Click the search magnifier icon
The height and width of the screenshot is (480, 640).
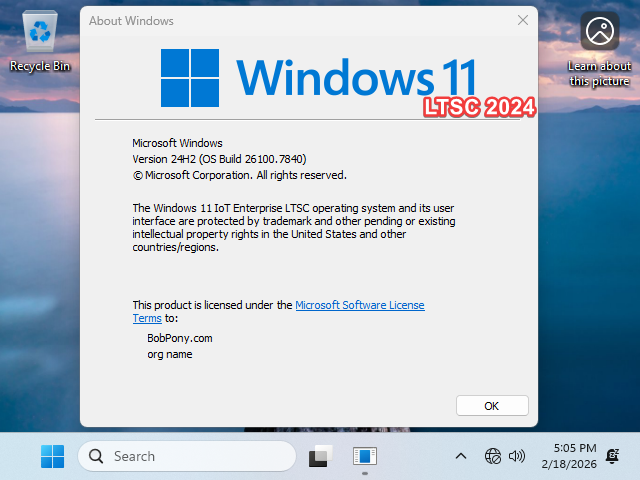click(96, 456)
